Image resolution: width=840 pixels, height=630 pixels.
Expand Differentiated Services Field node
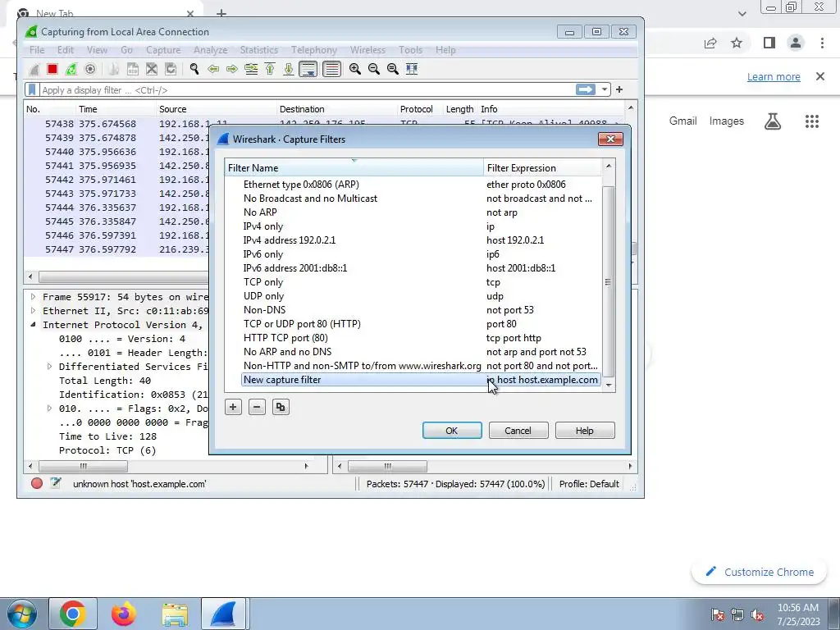[x=49, y=367]
